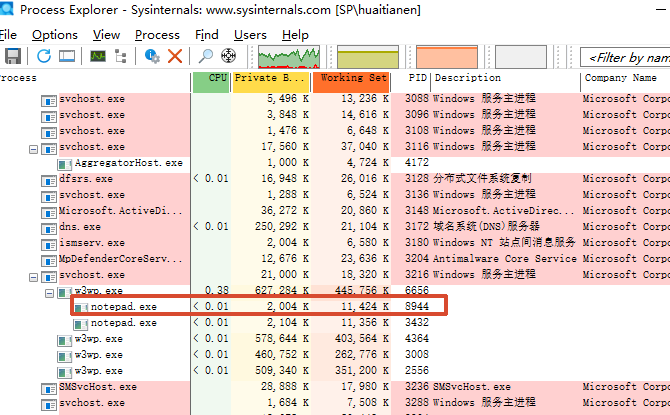Click icon of Microsoft.ActiveDi... row
The image size is (670, 415).
click(49, 213)
